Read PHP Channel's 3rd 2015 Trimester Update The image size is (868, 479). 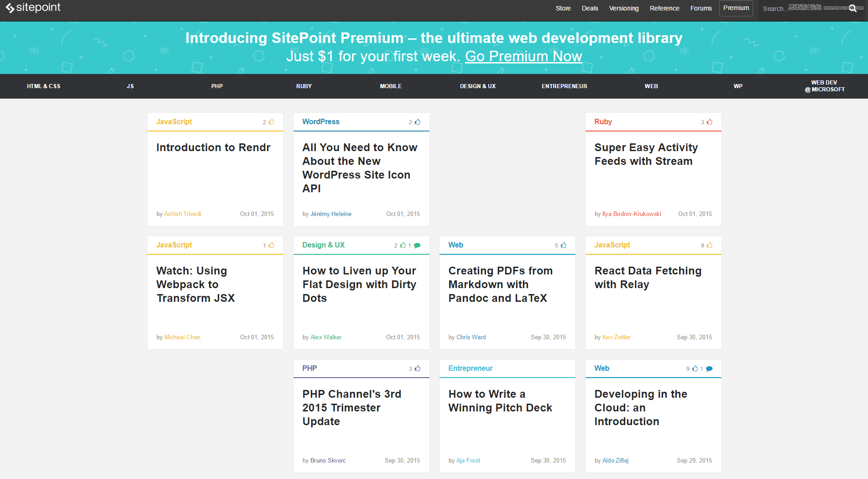[x=351, y=408]
